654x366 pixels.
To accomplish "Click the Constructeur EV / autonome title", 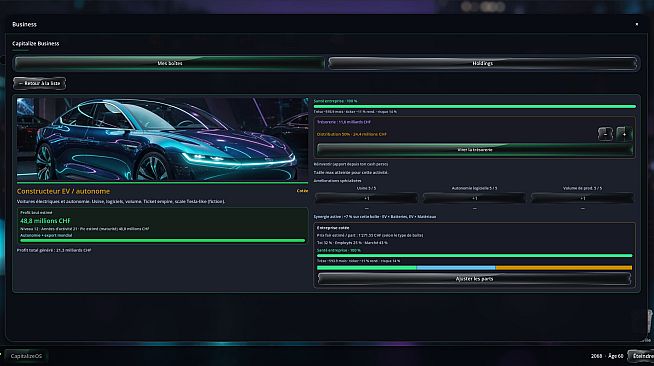I will 63,191.
